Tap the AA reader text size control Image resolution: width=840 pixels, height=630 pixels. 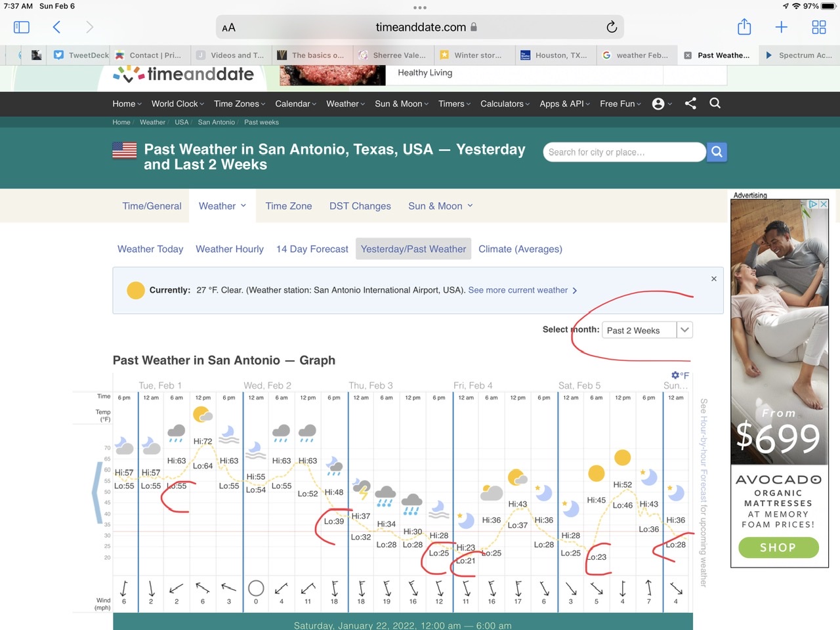tap(228, 28)
